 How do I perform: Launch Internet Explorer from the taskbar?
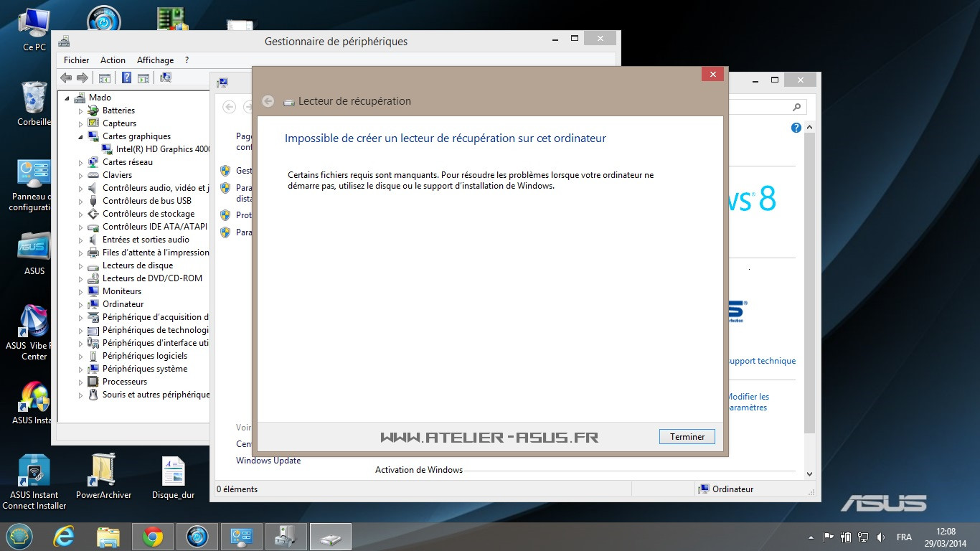click(x=64, y=537)
